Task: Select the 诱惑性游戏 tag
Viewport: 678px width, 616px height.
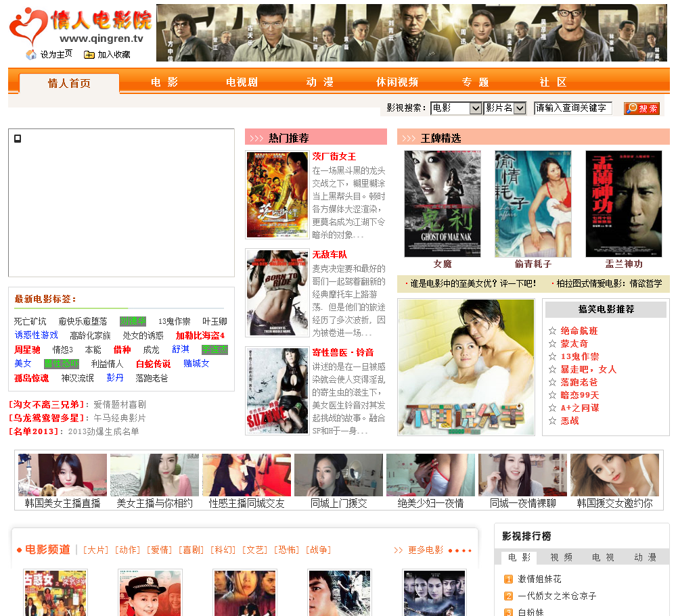Action: point(37,335)
